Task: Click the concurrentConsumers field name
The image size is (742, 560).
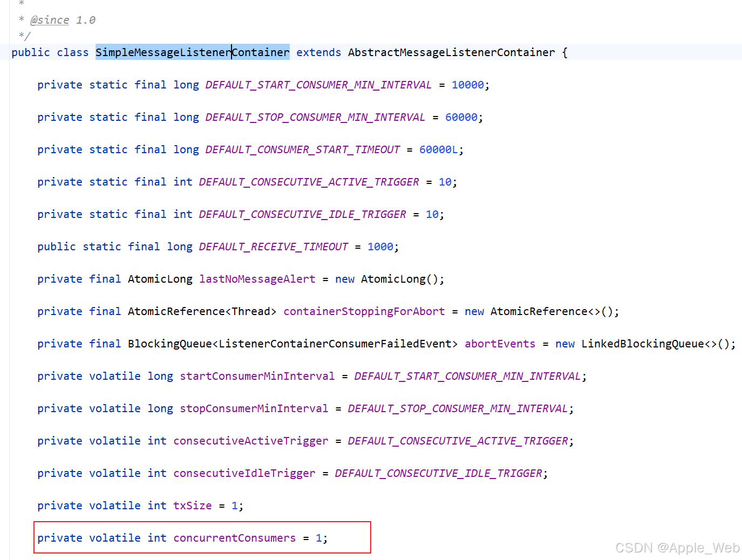Action: pyautogui.click(x=235, y=538)
